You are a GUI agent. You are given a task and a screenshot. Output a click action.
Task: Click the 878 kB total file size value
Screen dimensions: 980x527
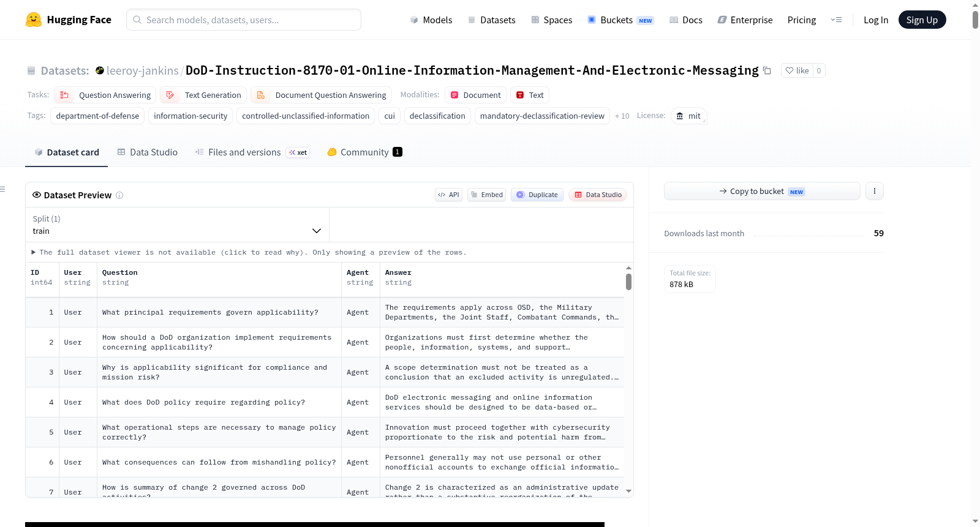(681, 285)
